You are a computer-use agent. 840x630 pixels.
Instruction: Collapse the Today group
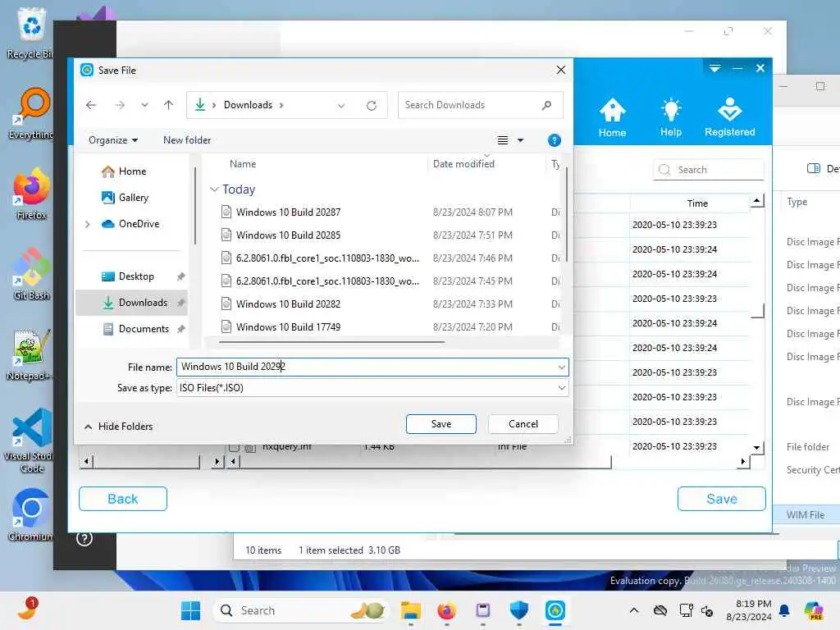214,189
